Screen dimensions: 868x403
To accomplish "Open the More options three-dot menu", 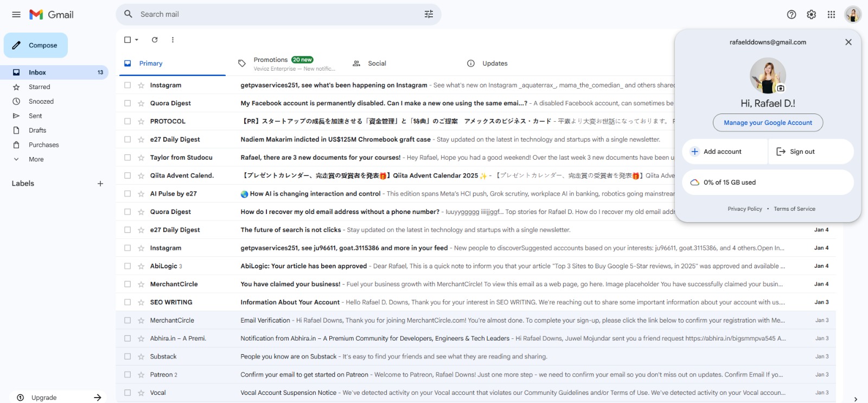I will 173,40.
